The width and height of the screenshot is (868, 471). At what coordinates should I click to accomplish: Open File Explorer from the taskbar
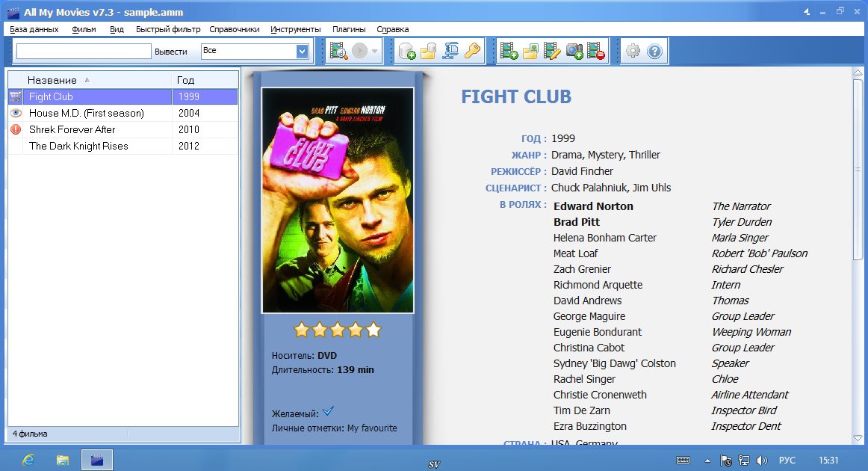pyautogui.click(x=63, y=460)
